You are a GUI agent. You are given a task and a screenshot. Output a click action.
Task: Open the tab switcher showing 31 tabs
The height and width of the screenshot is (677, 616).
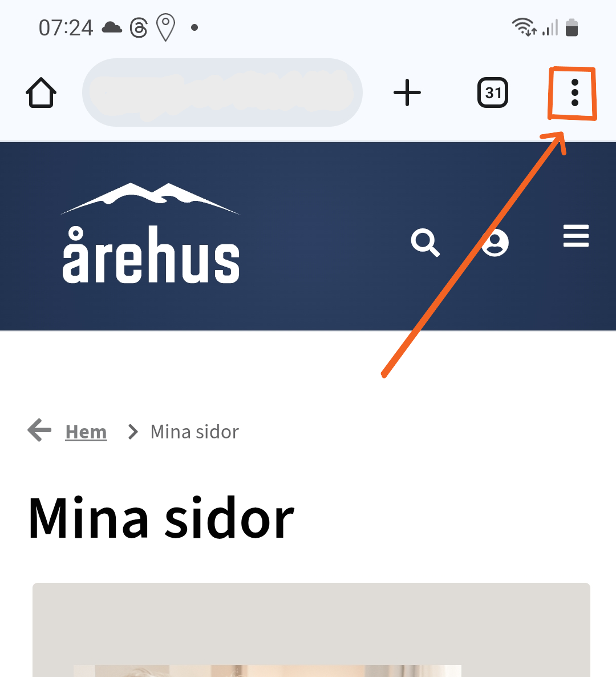coord(493,92)
